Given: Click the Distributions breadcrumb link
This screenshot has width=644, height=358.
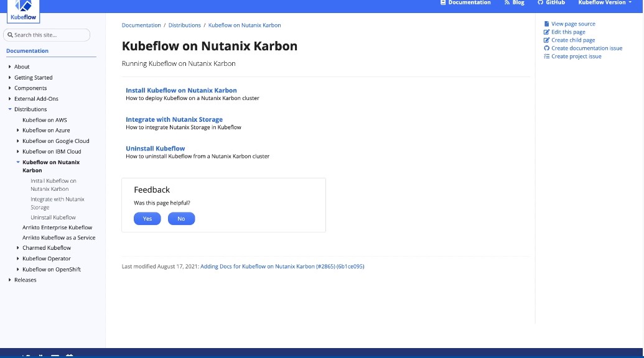Looking at the screenshot, I should point(184,25).
